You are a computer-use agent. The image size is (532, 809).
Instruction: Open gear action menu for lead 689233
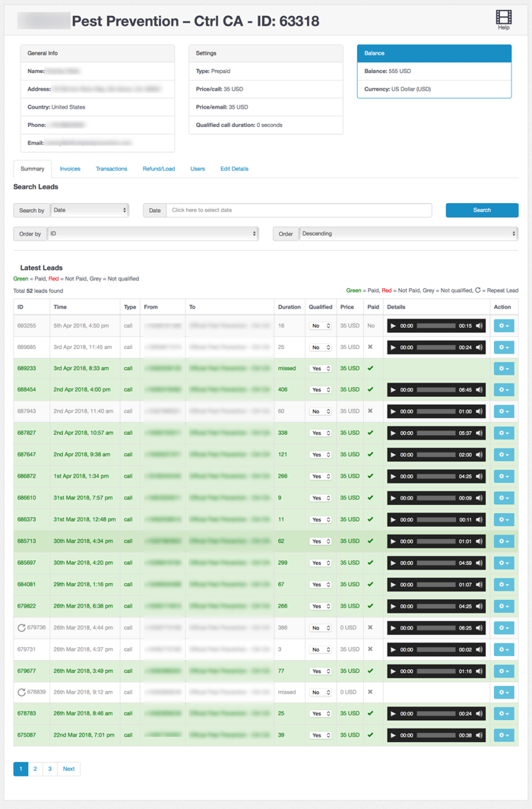point(503,369)
